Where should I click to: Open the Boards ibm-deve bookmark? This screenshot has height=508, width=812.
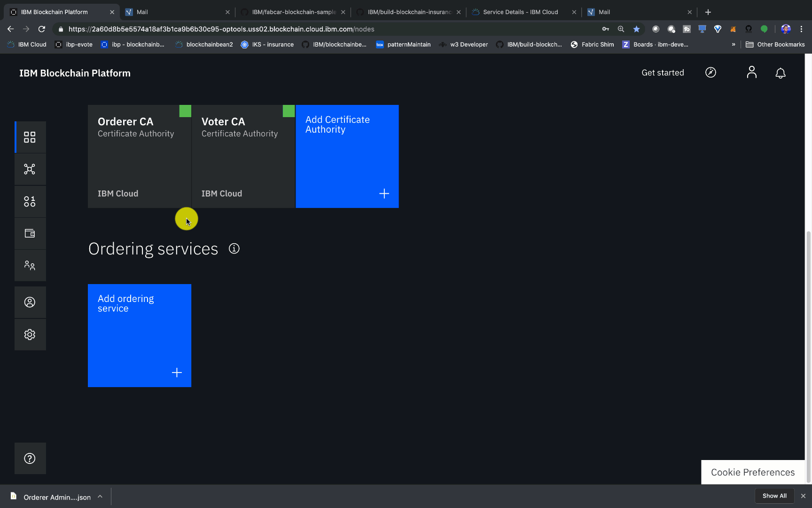pyautogui.click(x=656, y=45)
